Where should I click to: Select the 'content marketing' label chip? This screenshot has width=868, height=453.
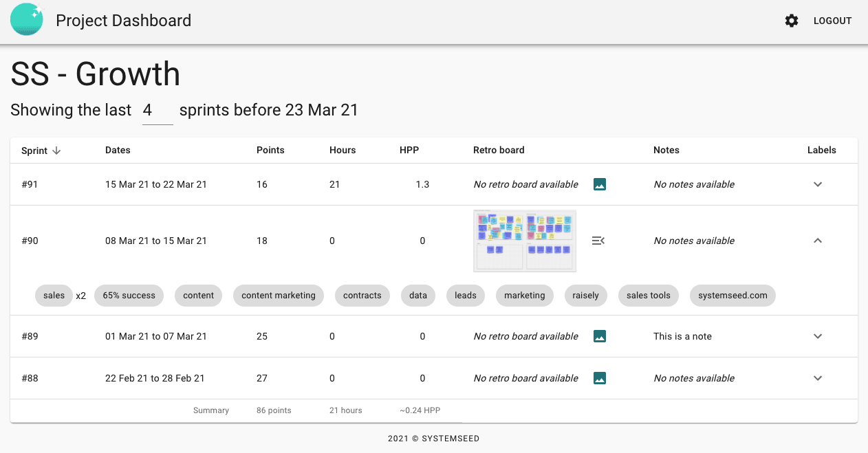[279, 296]
